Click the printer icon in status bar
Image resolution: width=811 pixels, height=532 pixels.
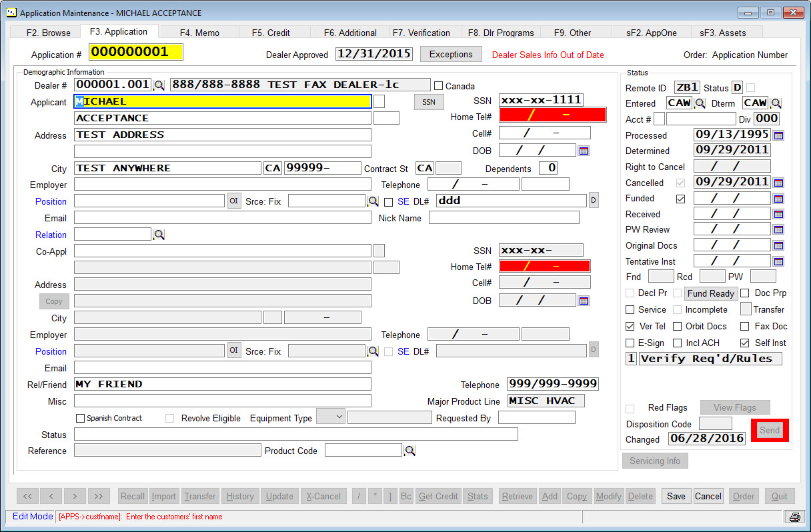click(794, 517)
